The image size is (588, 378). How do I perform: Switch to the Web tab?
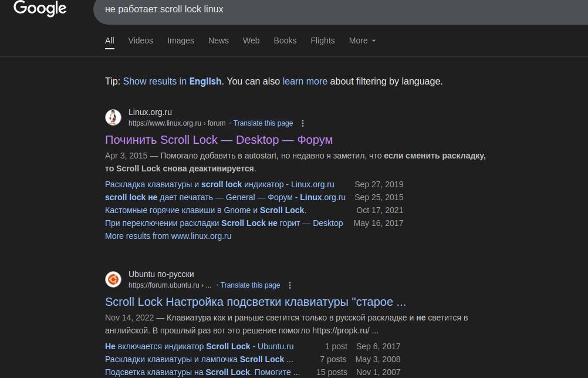click(x=251, y=41)
